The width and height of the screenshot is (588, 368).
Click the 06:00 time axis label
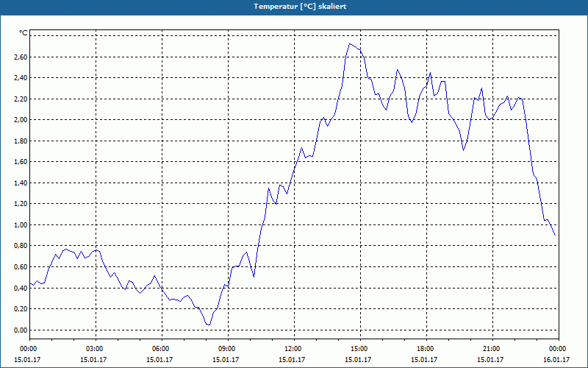tap(160, 349)
